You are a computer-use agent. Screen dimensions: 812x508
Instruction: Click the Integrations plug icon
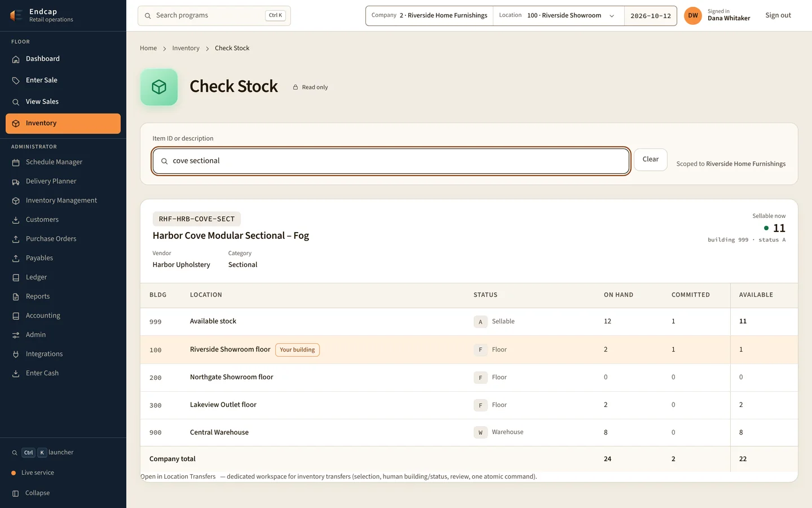tap(16, 354)
